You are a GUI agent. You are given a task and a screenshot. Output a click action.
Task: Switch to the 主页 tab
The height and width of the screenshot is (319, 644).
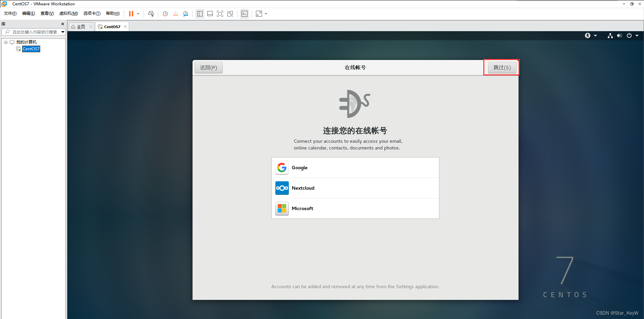(x=80, y=26)
